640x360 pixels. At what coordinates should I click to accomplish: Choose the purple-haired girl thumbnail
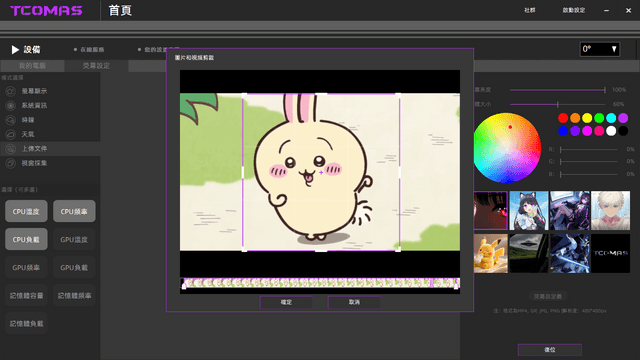coord(570,211)
